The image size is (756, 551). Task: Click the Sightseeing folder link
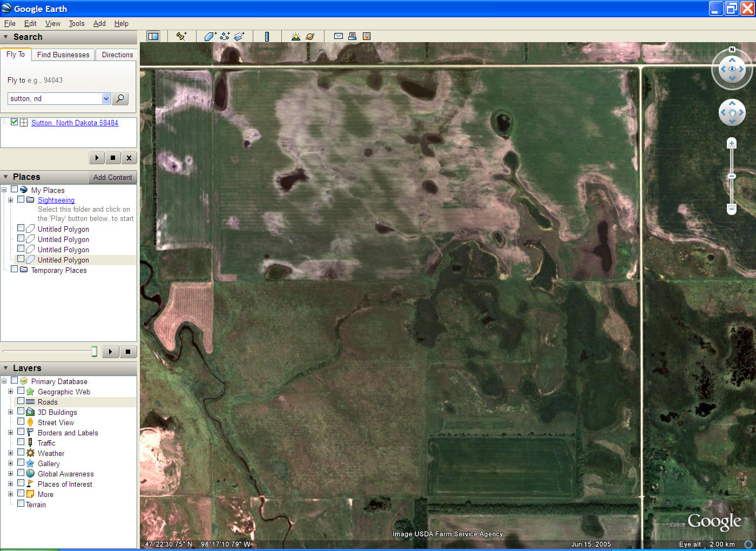pyautogui.click(x=56, y=200)
